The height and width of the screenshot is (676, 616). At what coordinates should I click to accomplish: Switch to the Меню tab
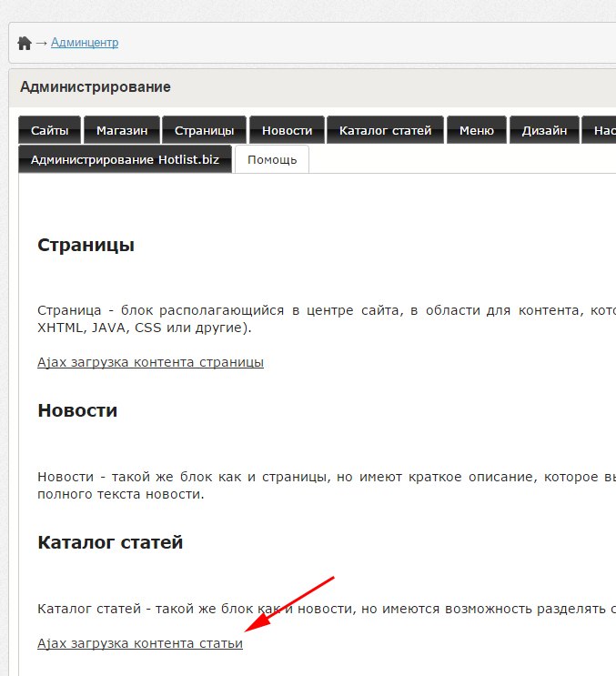476,130
